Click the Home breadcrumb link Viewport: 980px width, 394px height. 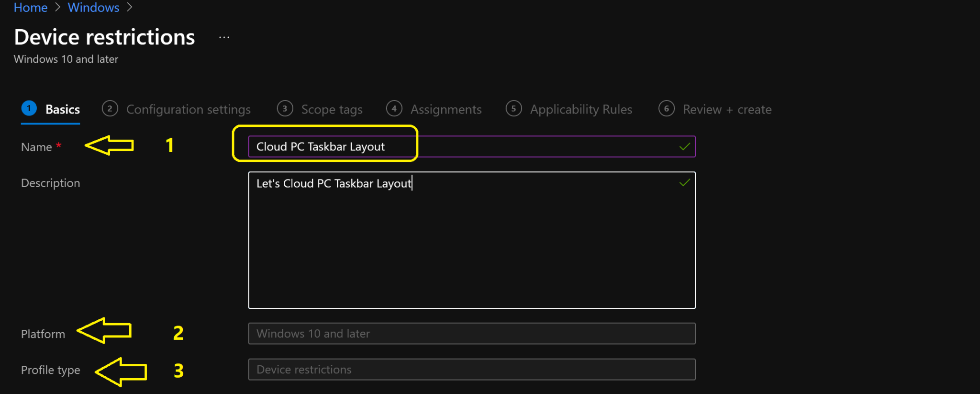click(x=30, y=8)
